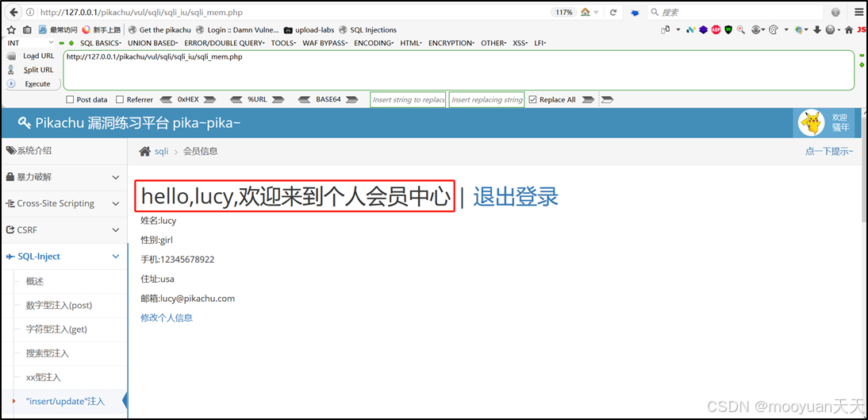
Task: Click the downloads arrow icon
Action: click(x=817, y=30)
